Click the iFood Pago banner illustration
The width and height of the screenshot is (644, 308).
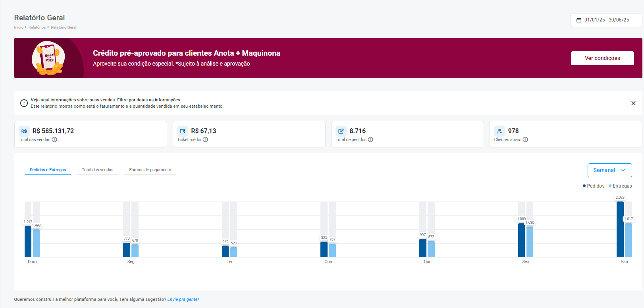click(48, 58)
